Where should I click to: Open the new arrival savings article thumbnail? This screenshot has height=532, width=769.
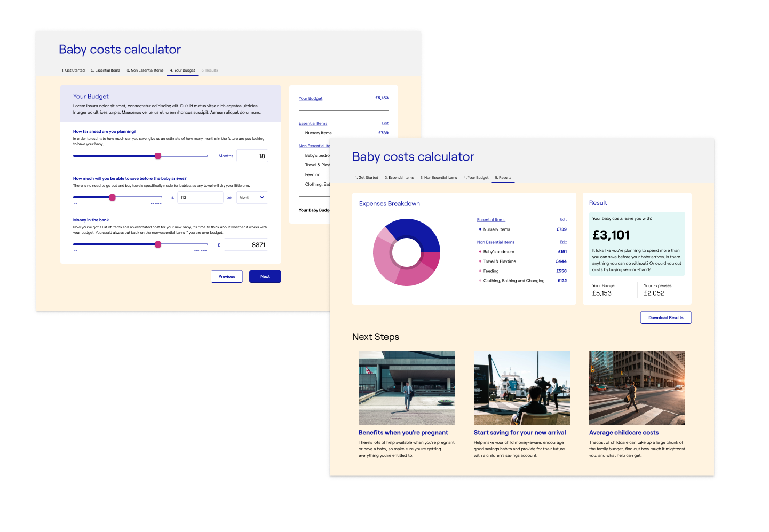pos(522,388)
